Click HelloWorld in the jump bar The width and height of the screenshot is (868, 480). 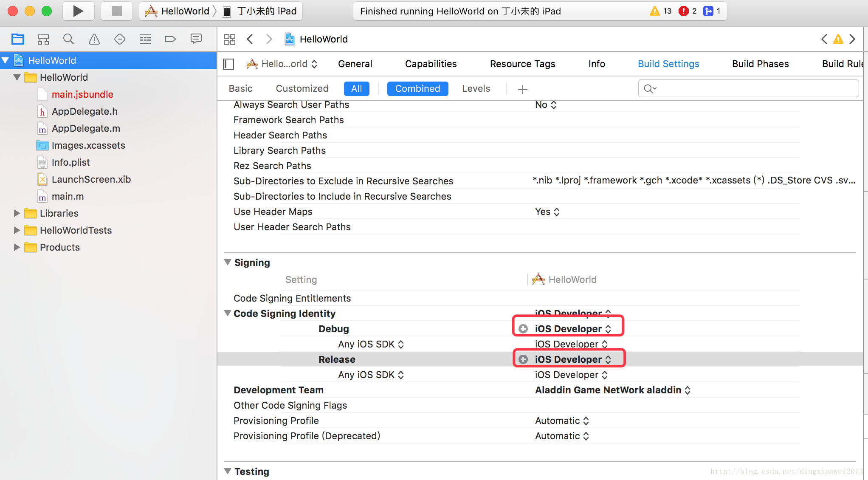(316, 39)
